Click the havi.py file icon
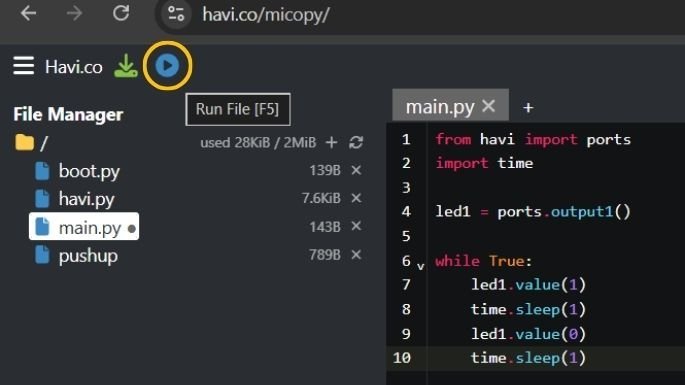Viewport: 685px width, 385px height. click(42, 199)
